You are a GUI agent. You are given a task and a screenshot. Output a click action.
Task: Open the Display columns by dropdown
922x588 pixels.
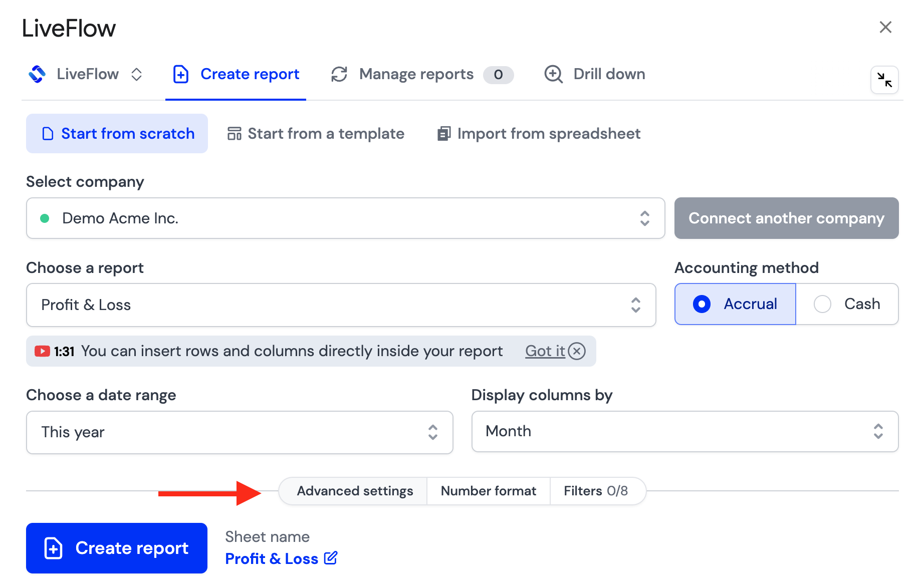[685, 431]
